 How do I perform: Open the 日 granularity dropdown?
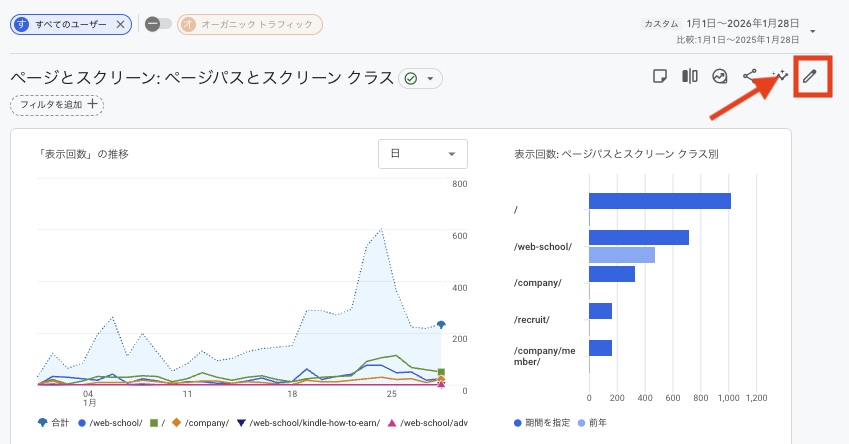pyautogui.click(x=423, y=154)
